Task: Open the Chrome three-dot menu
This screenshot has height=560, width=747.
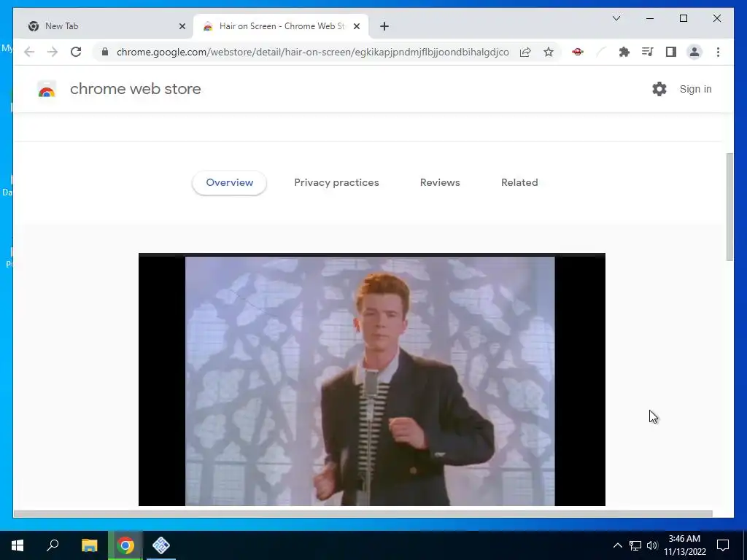Action: (x=718, y=52)
